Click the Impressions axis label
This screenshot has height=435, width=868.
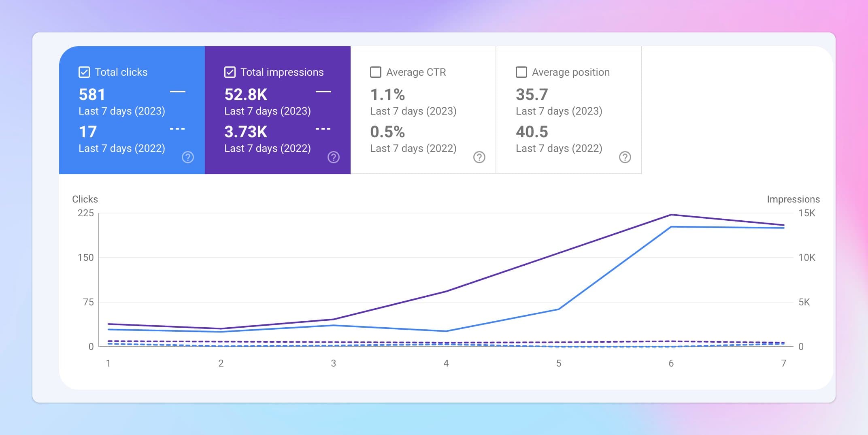point(794,199)
